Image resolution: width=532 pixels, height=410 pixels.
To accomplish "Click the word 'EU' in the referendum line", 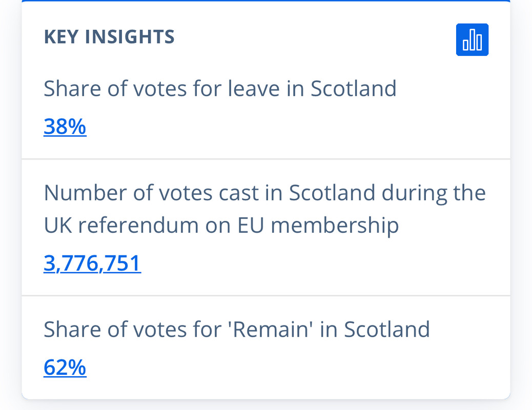I will tap(251, 225).
